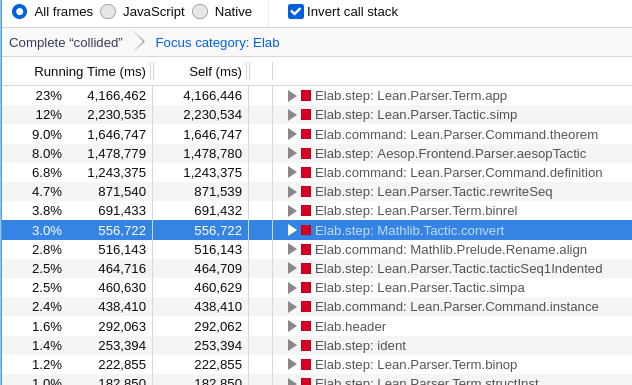Expand the Lean.Parser.Tactic.rewriteSeq row
Screen dimensions: 632x385
tap(292, 192)
